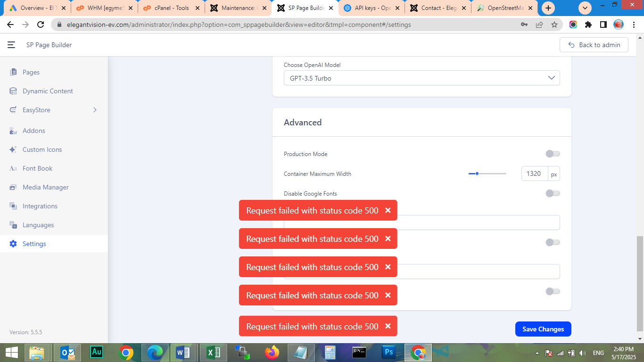Click the Back to admin button
The image size is (644, 362).
[594, 45]
